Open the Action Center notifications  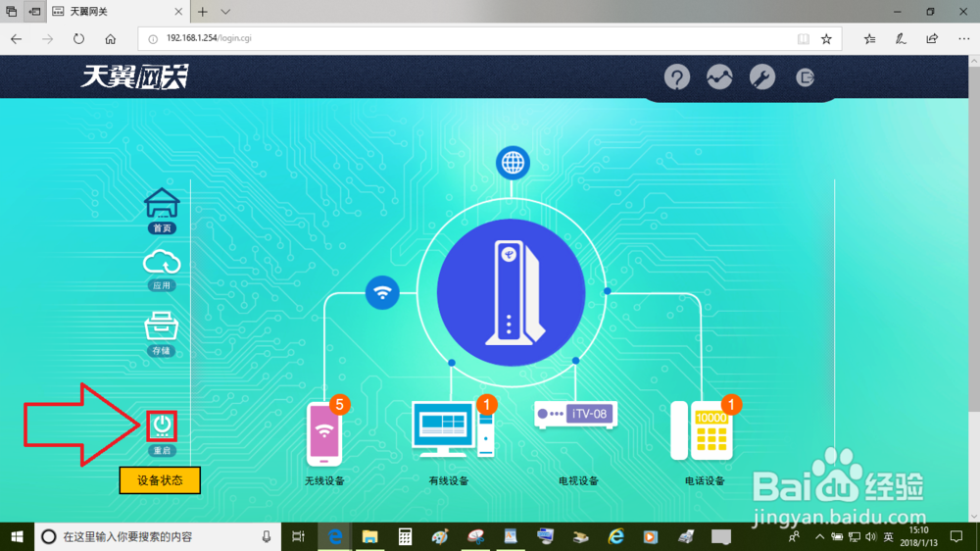pos(956,536)
